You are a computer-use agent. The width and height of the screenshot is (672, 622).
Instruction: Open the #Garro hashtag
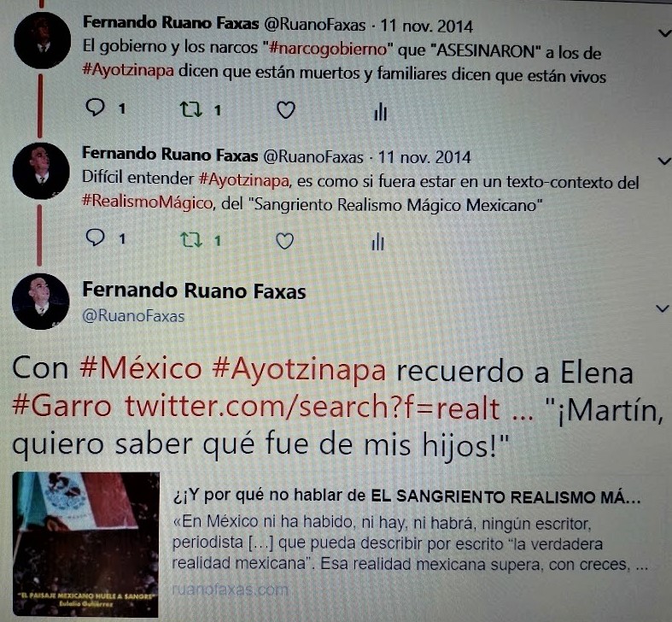[61, 405]
